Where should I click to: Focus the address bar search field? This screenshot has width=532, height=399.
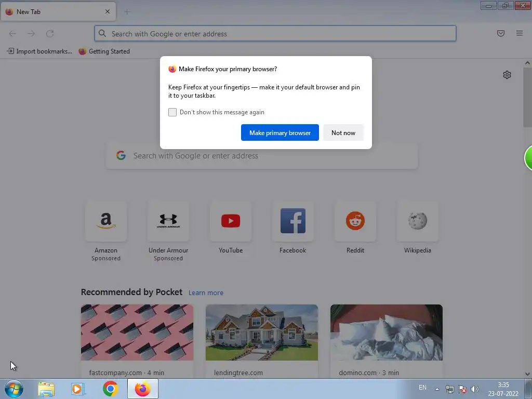pos(275,34)
